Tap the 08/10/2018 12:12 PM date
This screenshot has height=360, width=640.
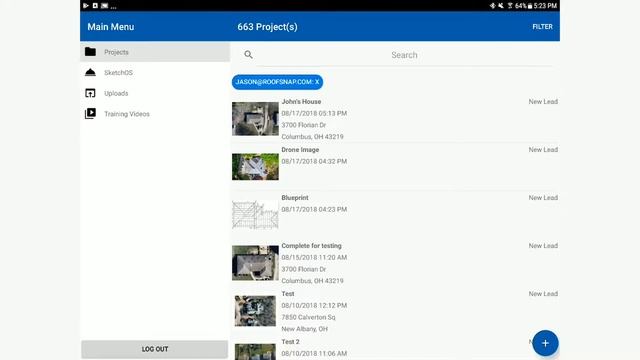314,305
